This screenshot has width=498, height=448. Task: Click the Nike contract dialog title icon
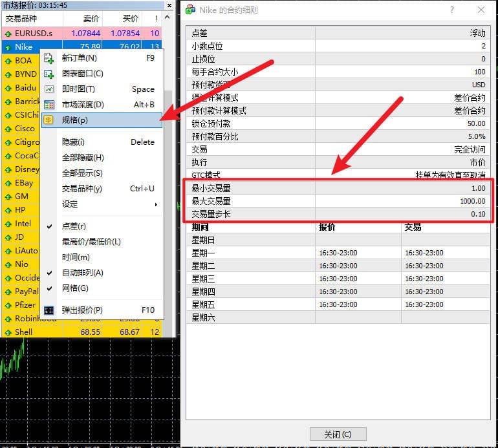pyautogui.click(x=190, y=10)
